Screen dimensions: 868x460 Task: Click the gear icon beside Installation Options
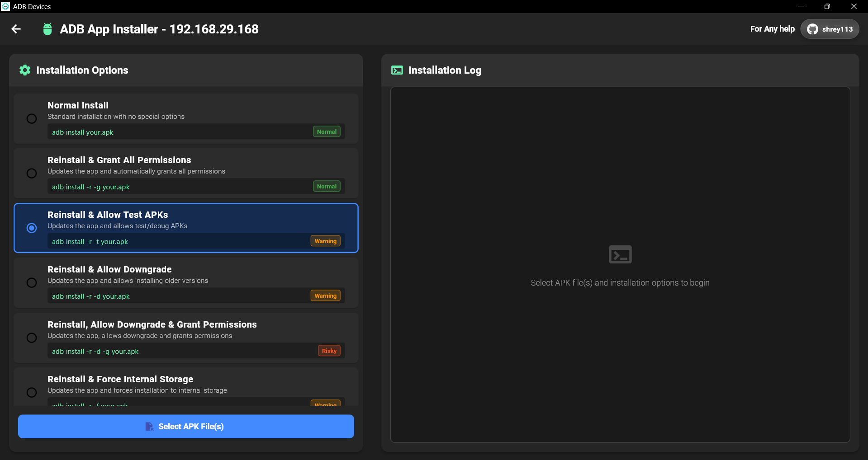click(25, 70)
